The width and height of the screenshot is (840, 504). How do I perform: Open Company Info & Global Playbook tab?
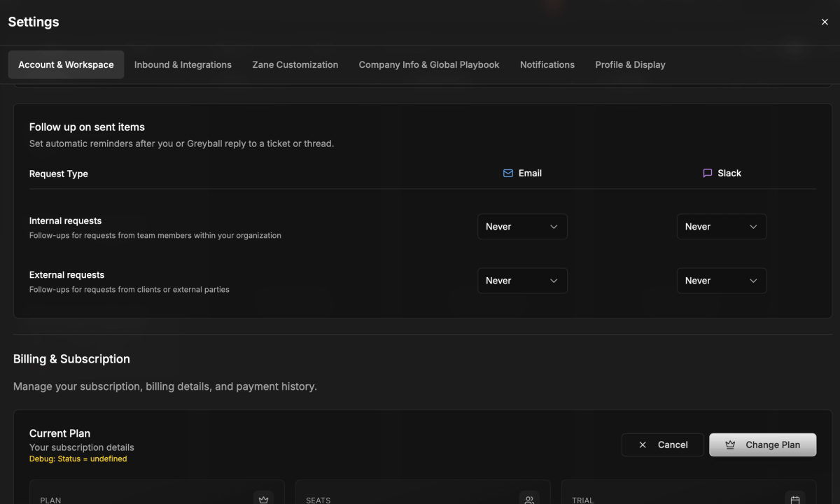pos(429,64)
